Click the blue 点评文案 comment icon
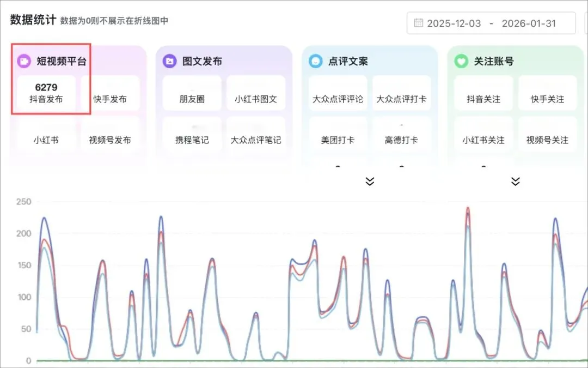 [x=315, y=61]
